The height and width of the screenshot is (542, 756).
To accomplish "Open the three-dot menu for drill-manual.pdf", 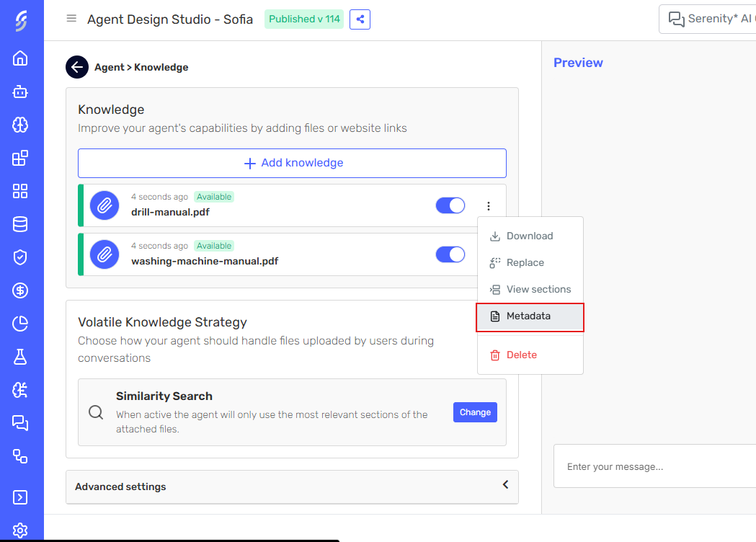I will pos(489,206).
